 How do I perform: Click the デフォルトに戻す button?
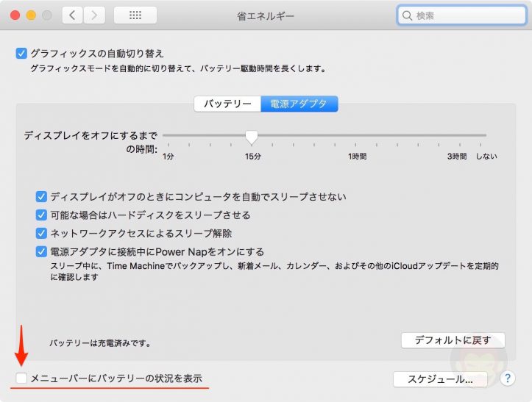[453, 340]
